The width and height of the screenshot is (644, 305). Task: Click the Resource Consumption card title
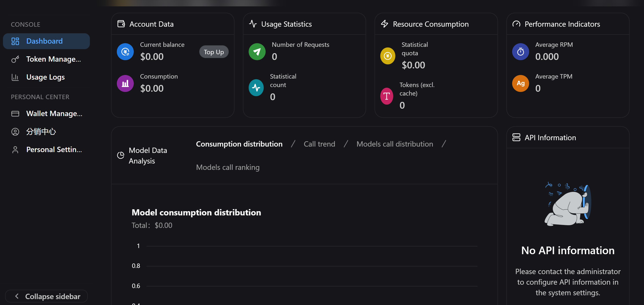click(x=431, y=24)
